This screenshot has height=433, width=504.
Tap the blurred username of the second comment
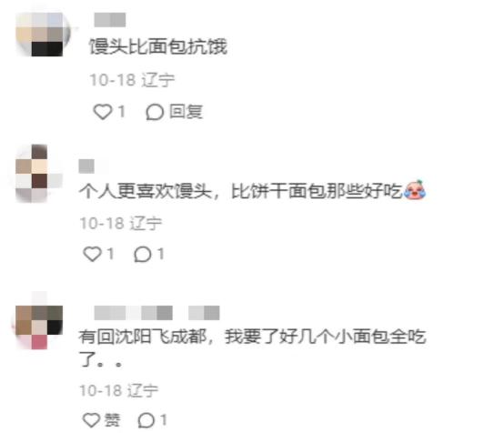click(x=86, y=166)
